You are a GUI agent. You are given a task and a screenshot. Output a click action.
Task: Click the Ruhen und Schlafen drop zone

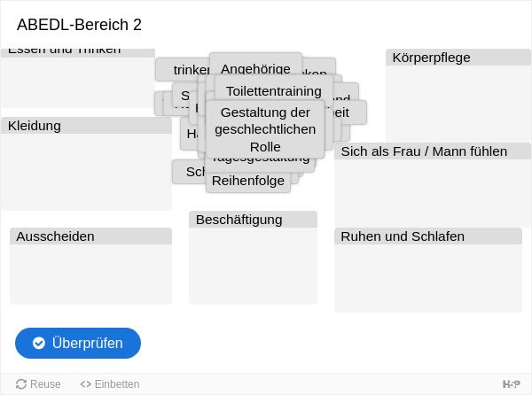tap(428, 269)
